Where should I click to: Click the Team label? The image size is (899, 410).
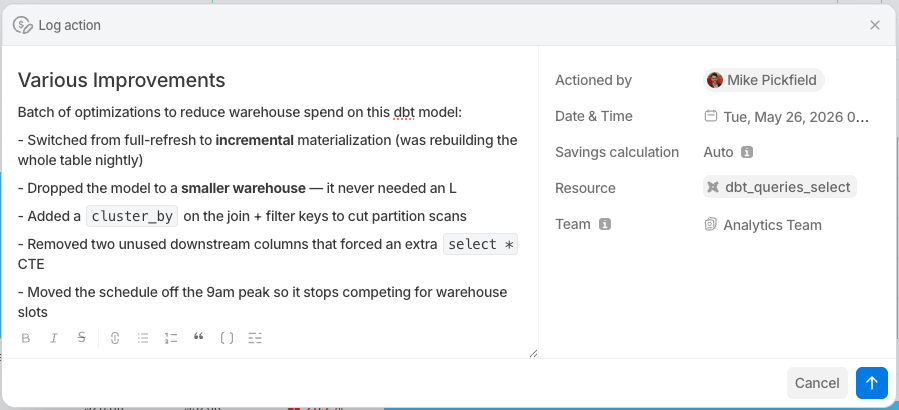coord(573,224)
